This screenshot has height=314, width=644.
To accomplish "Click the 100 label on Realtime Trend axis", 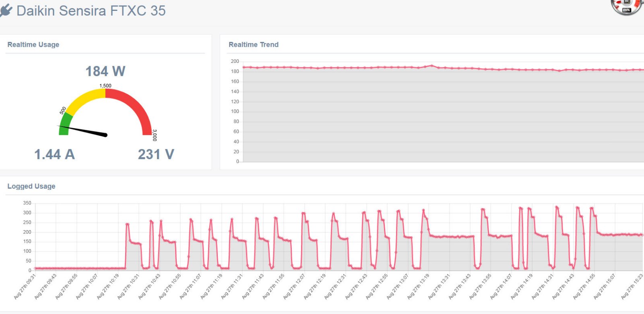I will coord(235,112).
